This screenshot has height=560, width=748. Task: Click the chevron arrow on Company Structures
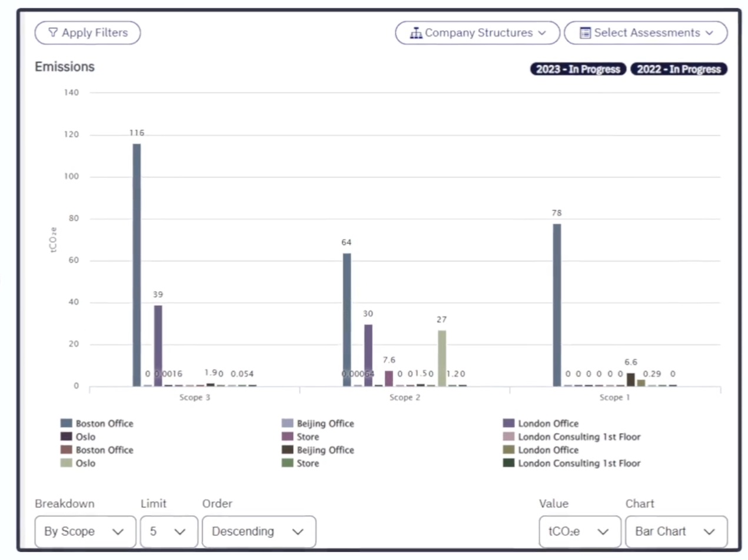pos(542,33)
